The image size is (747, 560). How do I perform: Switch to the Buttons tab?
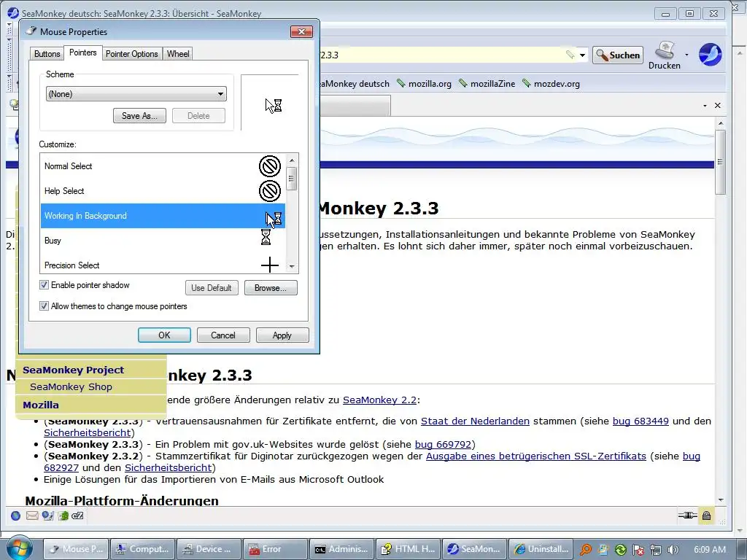(x=47, y=54)
